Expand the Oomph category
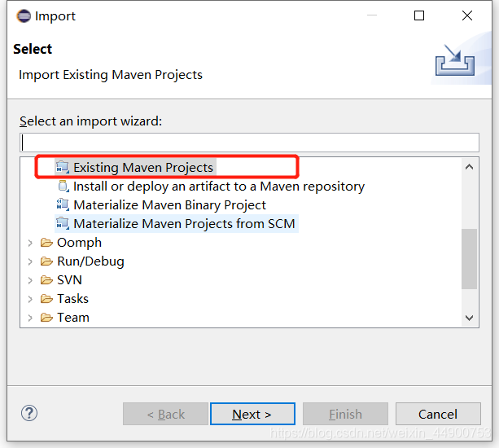The height and width of the screenshot is (448, 499). 30,243
